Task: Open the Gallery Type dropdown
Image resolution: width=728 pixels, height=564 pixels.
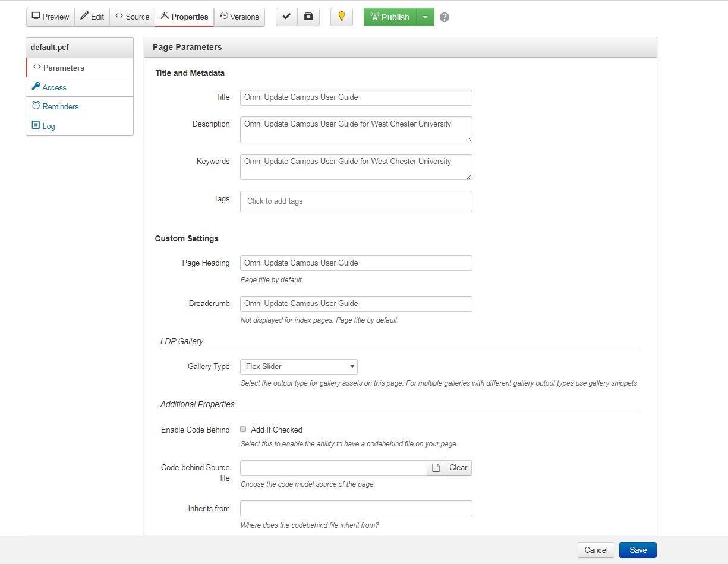Action: 298,367
